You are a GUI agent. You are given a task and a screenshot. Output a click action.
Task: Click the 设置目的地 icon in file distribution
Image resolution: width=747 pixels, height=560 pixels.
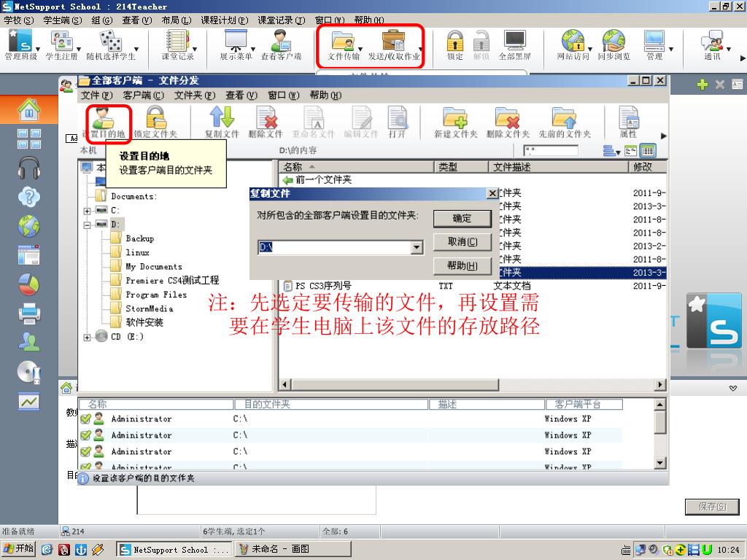(104, 122)
